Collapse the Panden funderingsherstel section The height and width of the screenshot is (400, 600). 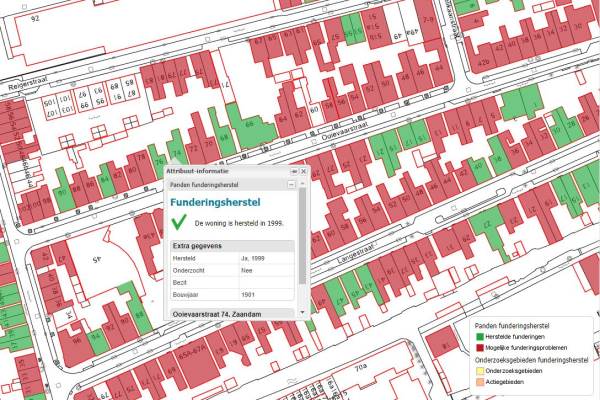(x=292, y=185)
